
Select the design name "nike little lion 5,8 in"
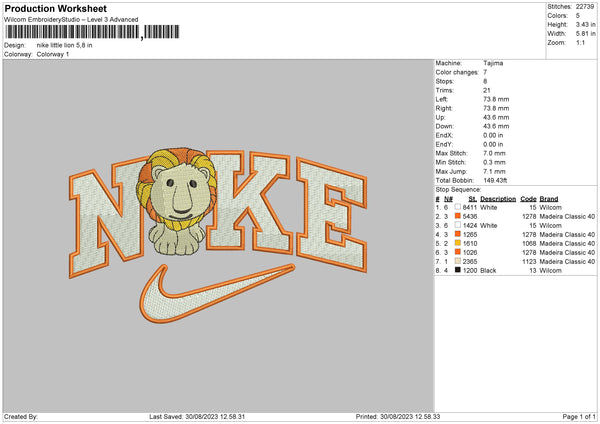point(65,45)
